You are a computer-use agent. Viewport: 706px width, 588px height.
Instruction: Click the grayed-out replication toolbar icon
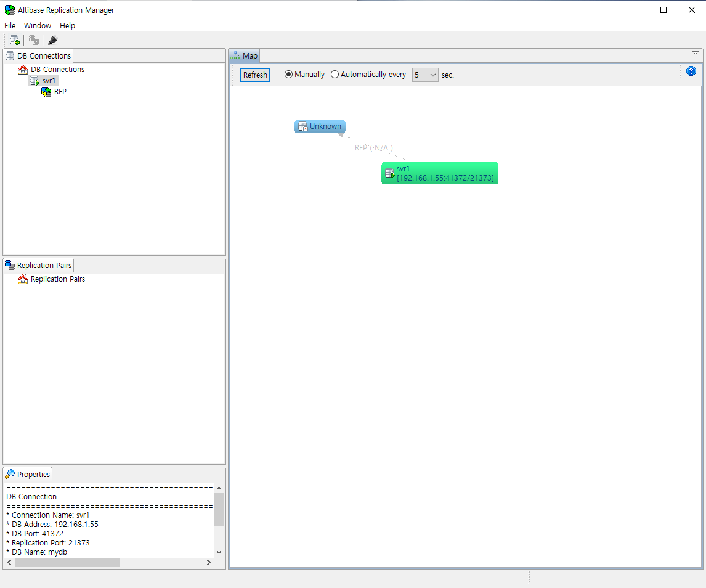click(34, 41)
